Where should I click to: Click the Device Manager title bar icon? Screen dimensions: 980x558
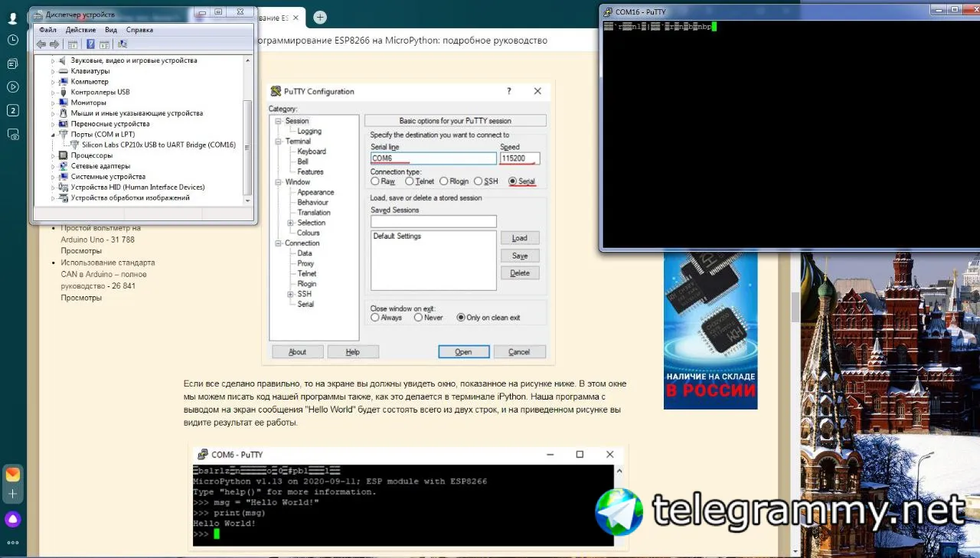click(38, 15)
